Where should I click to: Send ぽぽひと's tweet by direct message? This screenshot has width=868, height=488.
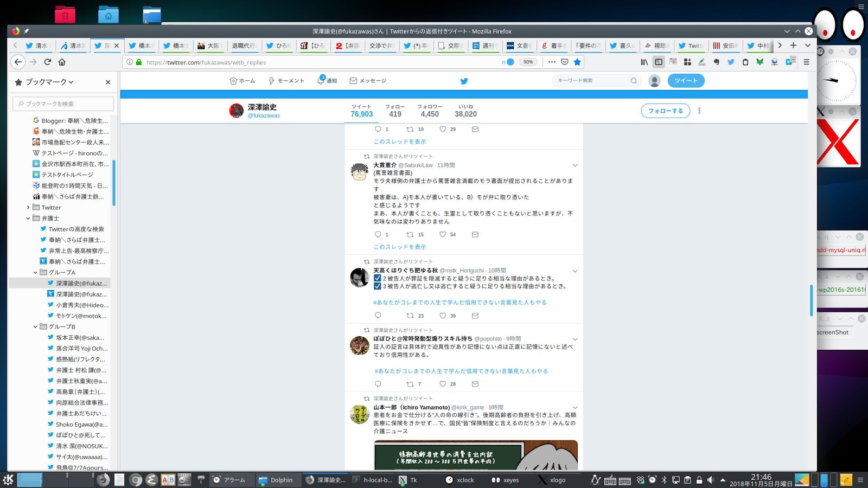tap(475, 384)
